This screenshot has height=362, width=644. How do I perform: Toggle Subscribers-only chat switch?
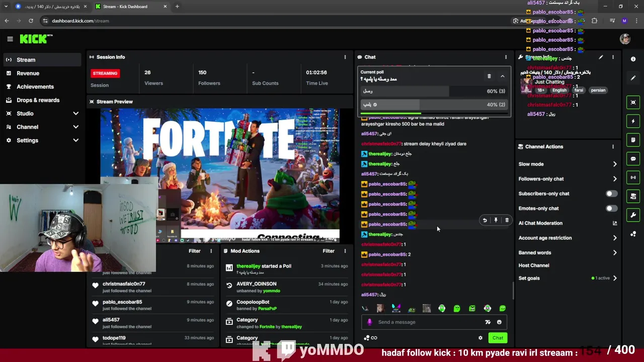[611, 194]
